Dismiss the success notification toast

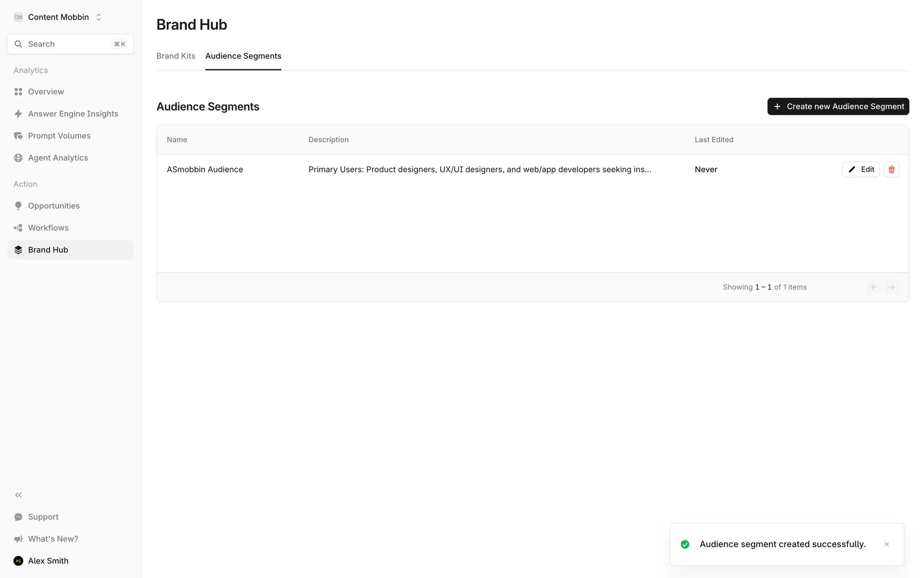coord(886,544)
